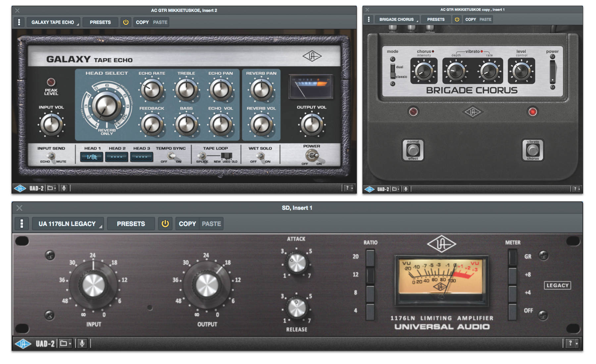
Task: Select the GR meter button on the 1176LN
Action: (x=513, y=257)
